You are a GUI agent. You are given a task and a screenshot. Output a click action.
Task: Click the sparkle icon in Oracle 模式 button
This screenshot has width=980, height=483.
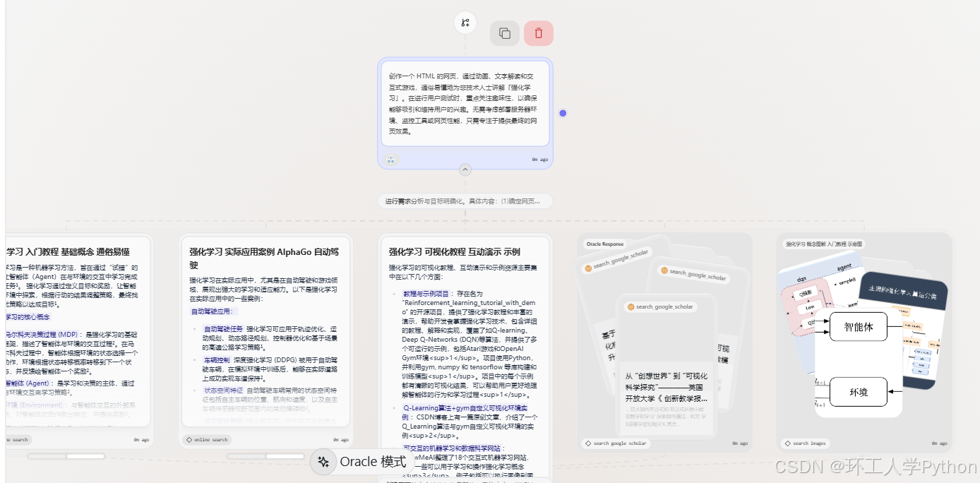[324, 462]
